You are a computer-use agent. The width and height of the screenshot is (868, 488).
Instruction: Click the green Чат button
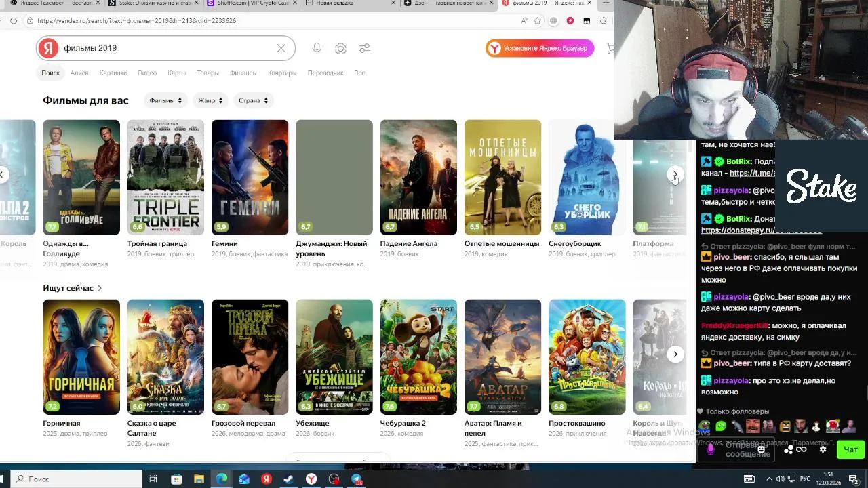851,449
